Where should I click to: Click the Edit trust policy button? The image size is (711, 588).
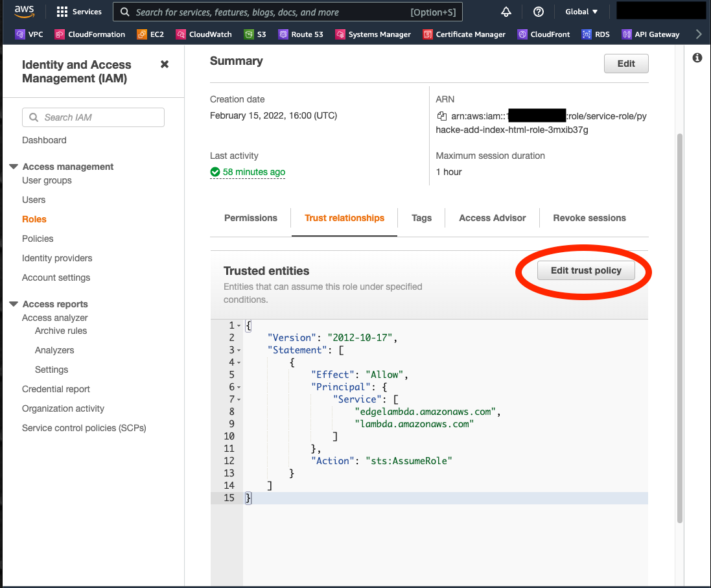(x=585, y=270)
